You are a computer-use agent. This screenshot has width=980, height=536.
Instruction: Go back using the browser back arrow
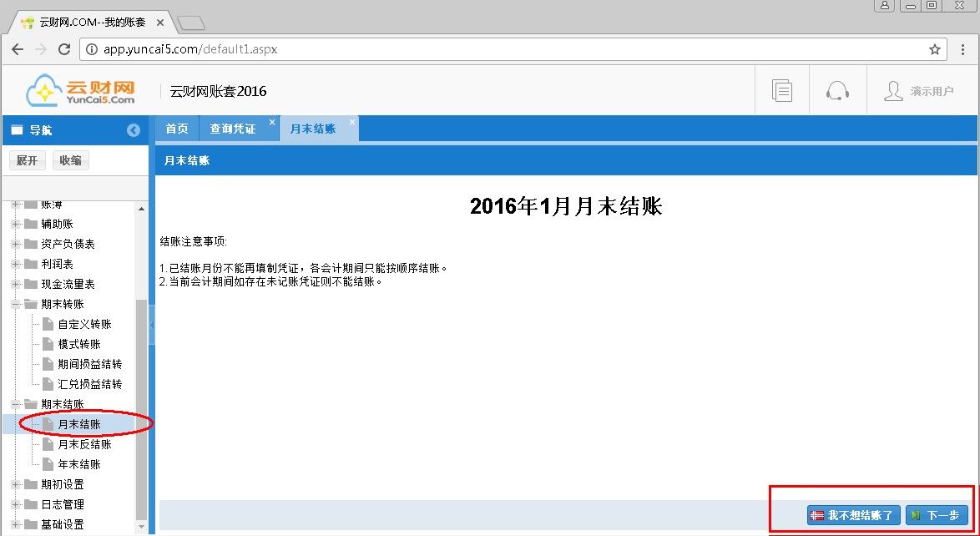tap(18, 49)
